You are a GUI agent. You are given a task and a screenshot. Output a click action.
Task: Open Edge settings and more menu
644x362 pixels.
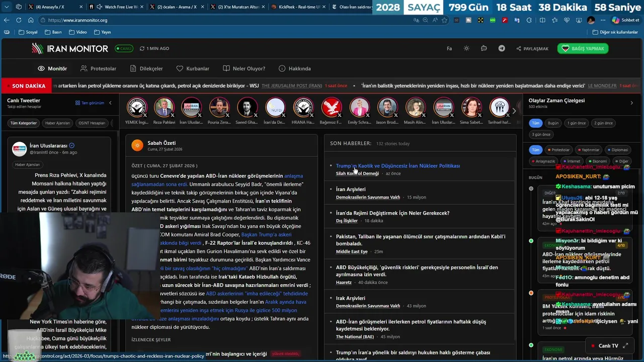(x=603, y=20)
